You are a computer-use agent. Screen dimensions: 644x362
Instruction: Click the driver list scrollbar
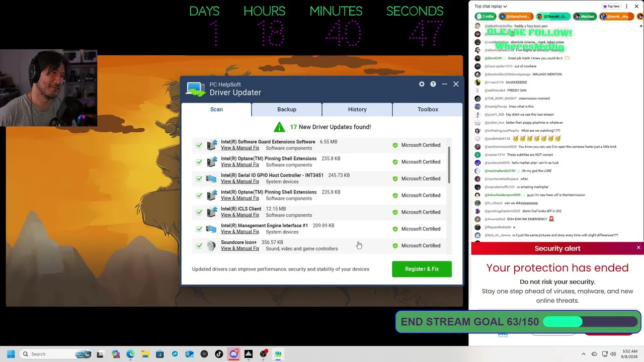coord(448,165)
